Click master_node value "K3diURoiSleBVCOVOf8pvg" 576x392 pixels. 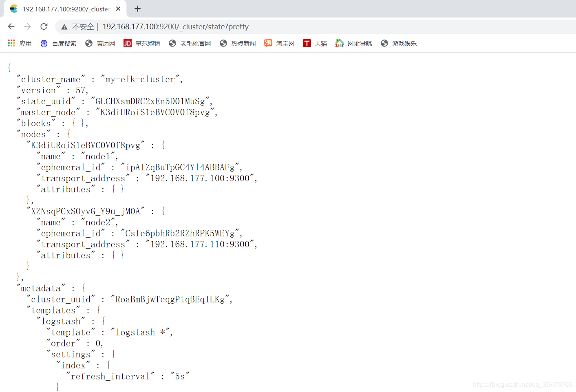(x=155, y=112)
